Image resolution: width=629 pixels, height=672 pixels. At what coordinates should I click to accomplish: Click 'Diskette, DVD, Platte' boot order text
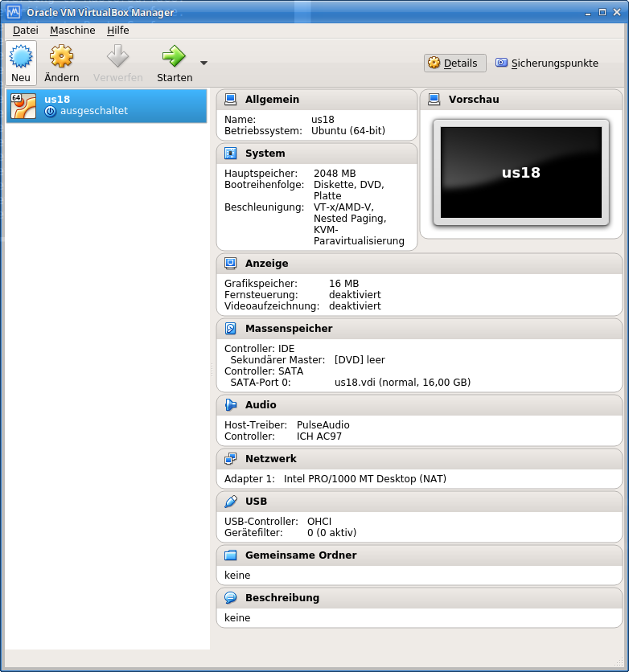coord(349,191)
